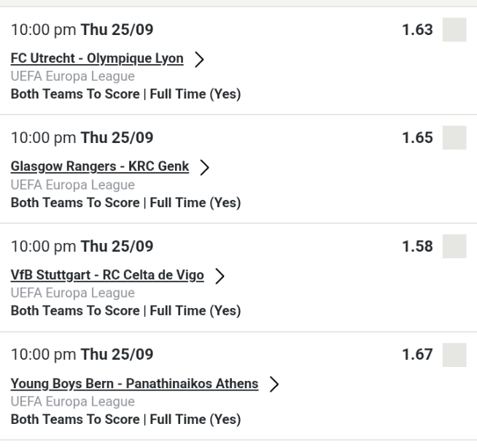Click chevron after Young Boys Bern - Panathinaikos Athens
The image size is (477, 448).
(274, 385)
